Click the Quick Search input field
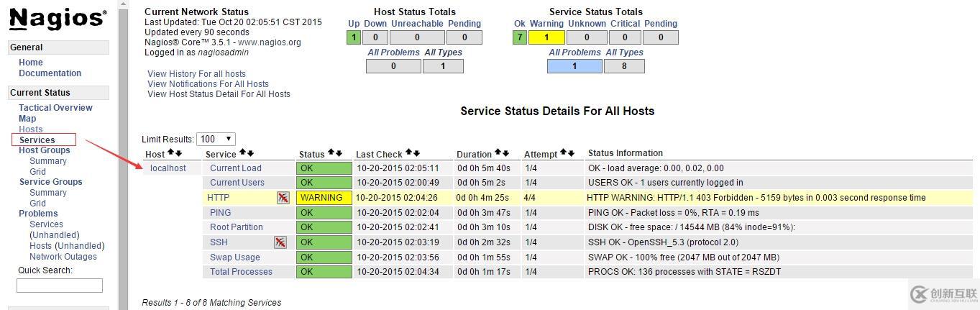The image size is (980, 310). (60, 286)
